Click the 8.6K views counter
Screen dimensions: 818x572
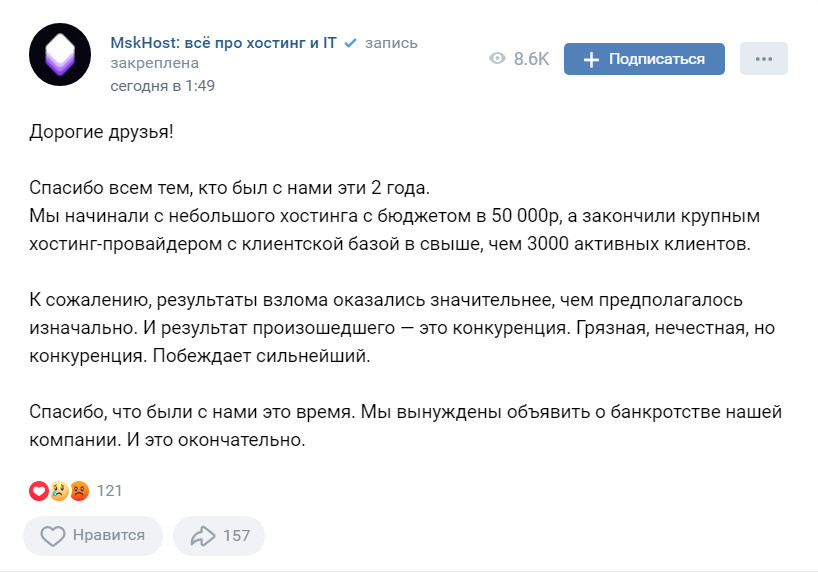(x=531, y=59)
